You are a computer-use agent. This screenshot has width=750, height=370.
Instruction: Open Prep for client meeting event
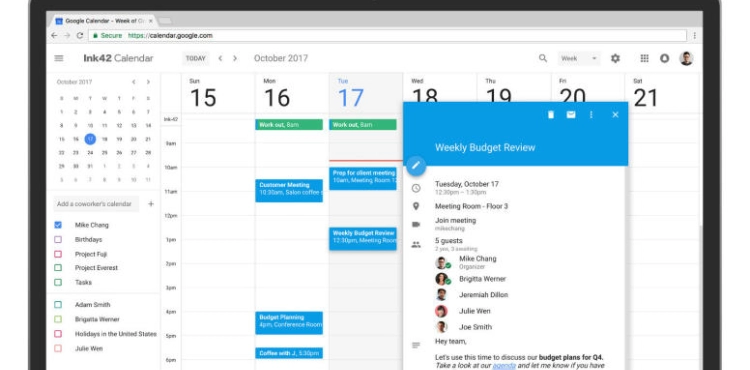point(363,178)
